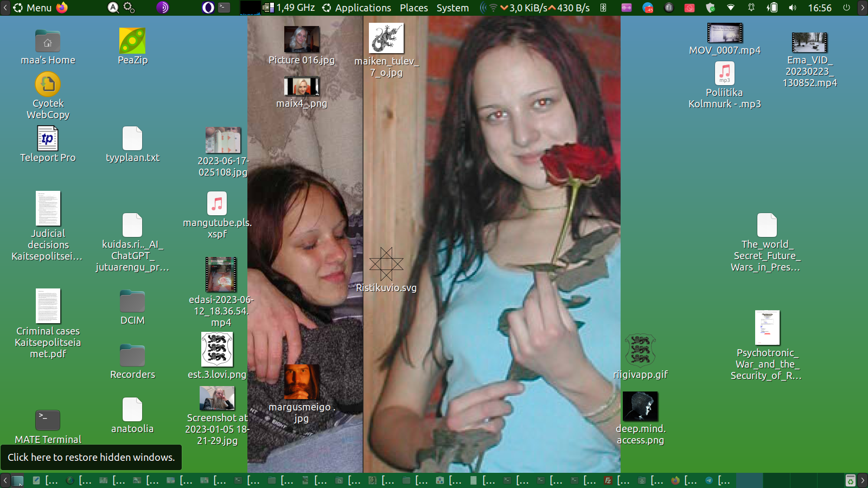Launch PeaZip from the desktop
Screen dimensions: 868x488
coord(132,41)
